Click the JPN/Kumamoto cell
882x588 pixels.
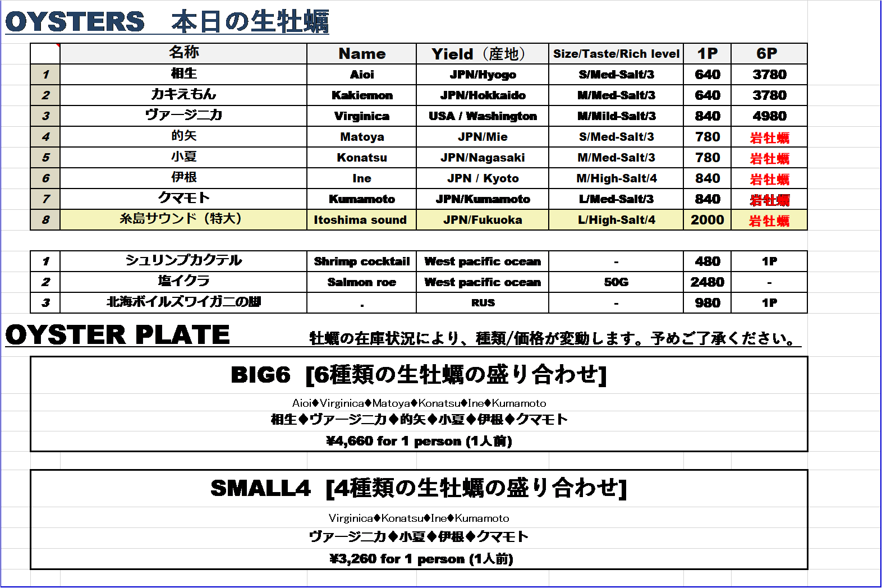[x=483, y=199]
